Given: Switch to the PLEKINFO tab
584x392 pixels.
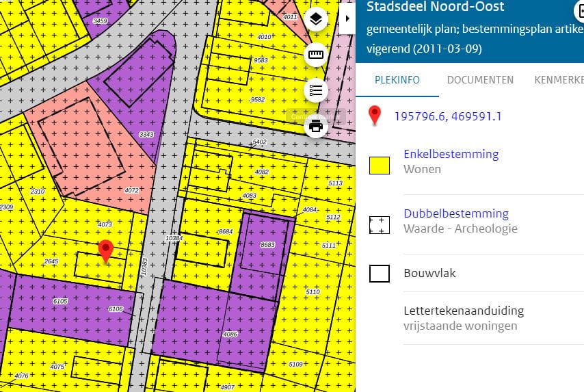Looking at the screenshot, I should click(x=397, y=80).
